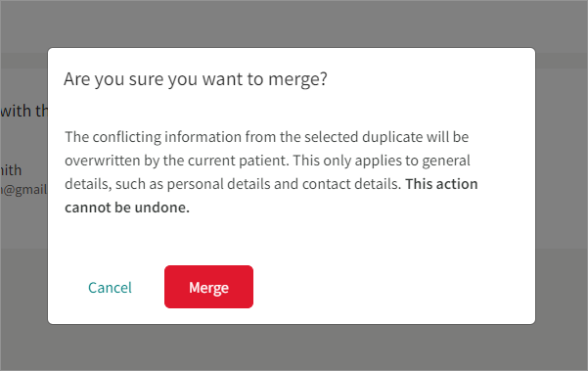Click partially hidden "with th" heading
The width and height of the screenshot is (588, 371).
tap(24, 111)
